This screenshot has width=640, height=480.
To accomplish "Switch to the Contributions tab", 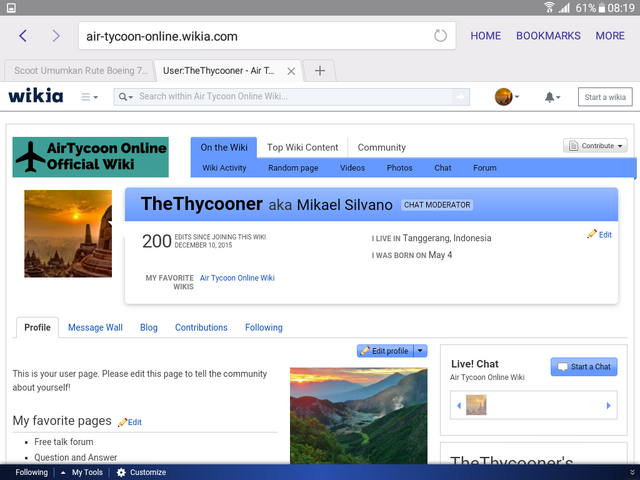I will [201, 327].
